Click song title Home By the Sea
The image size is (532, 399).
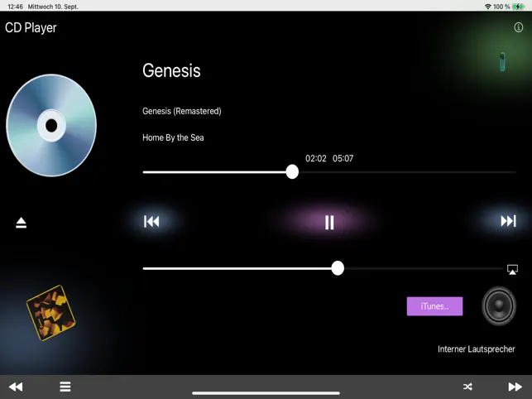coord(173,137)
